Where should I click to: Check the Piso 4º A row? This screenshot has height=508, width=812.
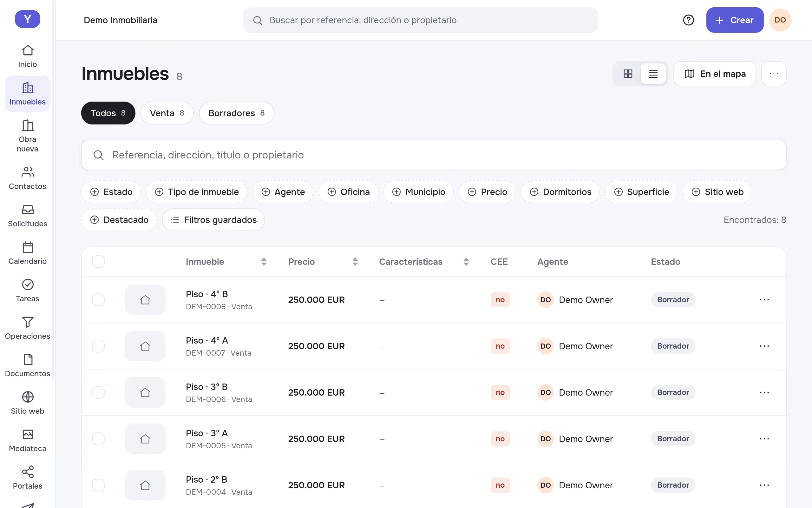click(98, 346)
